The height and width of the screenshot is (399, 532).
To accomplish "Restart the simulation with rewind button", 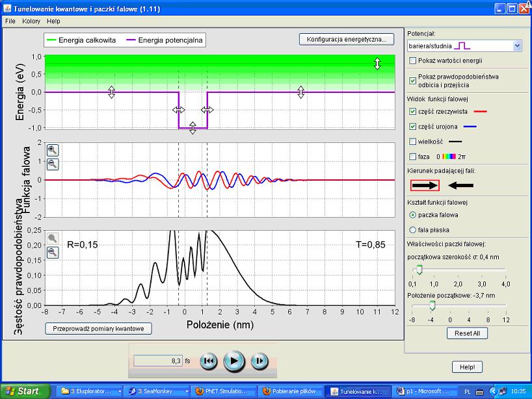I will [x=209, y=361].
